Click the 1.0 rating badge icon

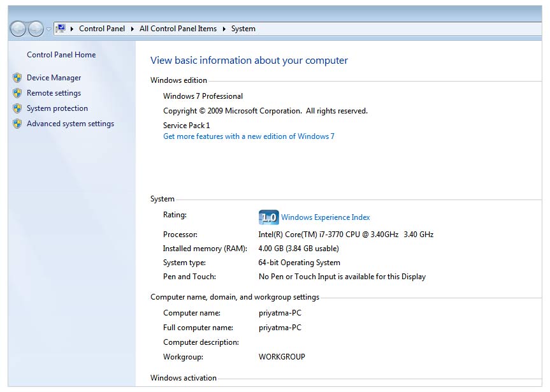pos(269,217)
